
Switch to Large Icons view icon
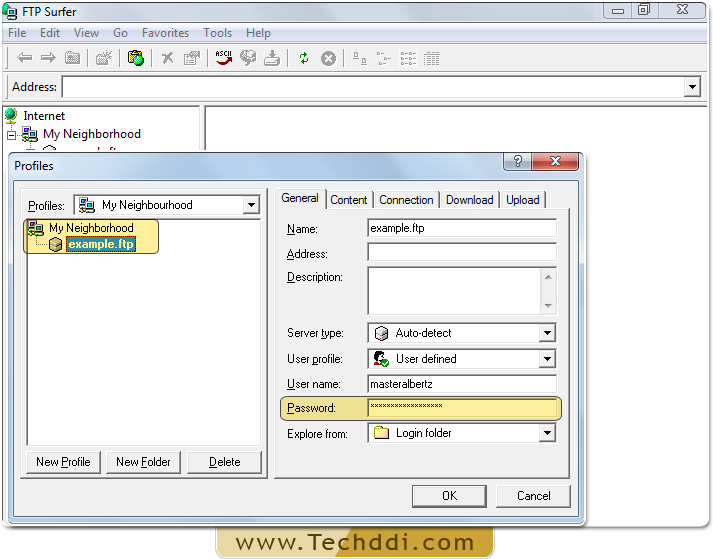(x=360, y=58)
